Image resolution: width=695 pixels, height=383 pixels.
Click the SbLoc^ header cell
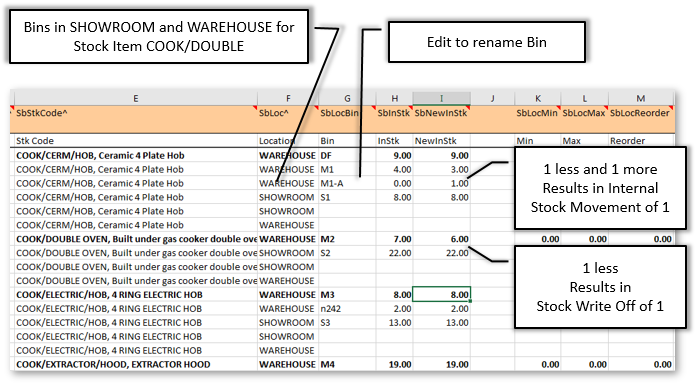[x=288, y=119]
